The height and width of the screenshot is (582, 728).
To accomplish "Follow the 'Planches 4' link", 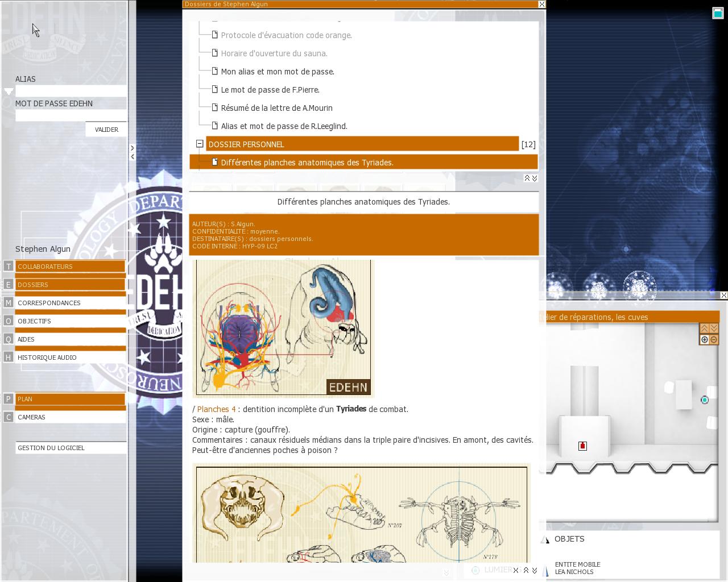I will coord(216,409).
